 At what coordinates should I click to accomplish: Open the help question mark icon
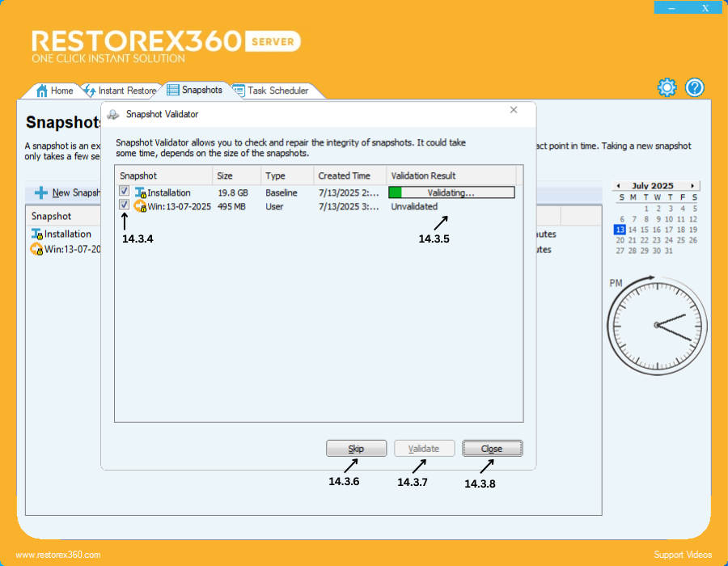tap(695, 87)
